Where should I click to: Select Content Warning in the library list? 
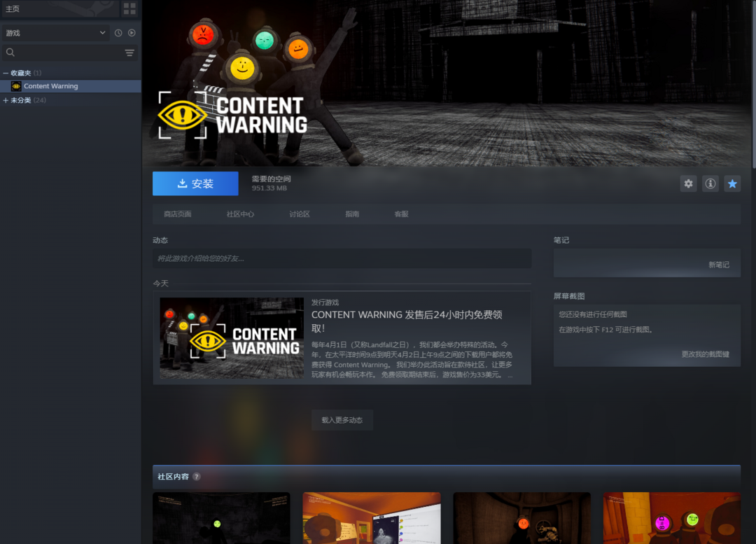[50, 86]
